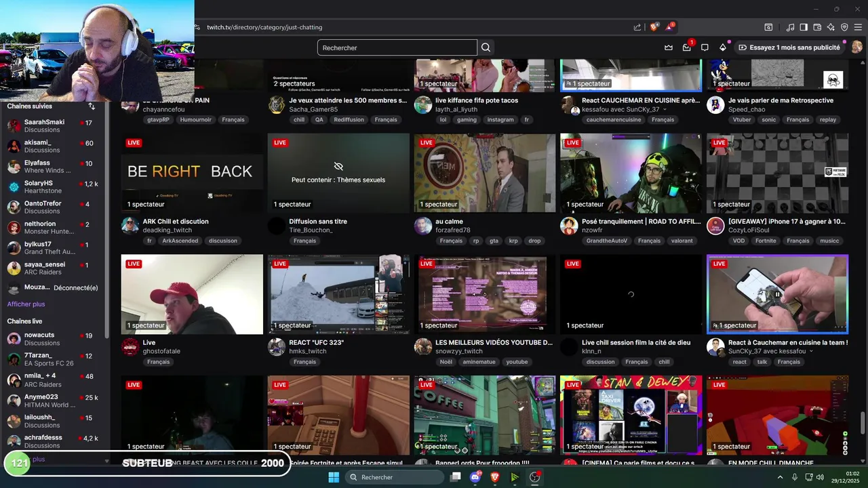Open nmila_ + 4 channel in sidebar
868x488 pixels.
(x=54, y=380)
